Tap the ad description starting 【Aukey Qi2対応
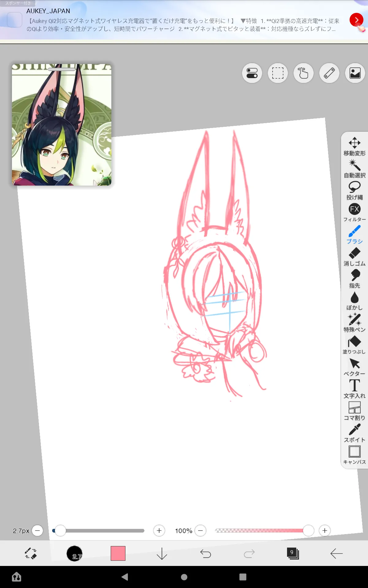Viewport: 368px width, 588px height. point(183,25)
